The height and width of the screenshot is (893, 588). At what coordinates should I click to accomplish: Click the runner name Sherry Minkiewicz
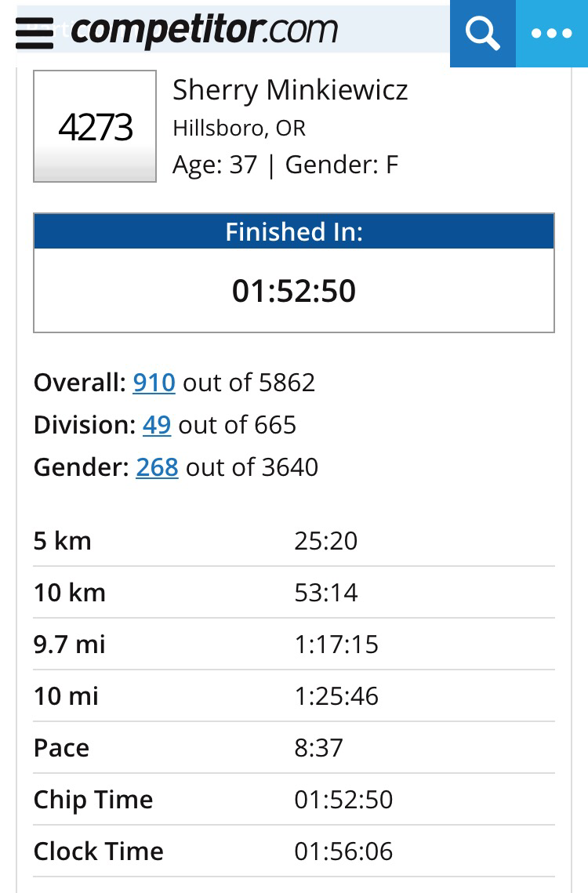pyautogui.click(x=290, y=90)
